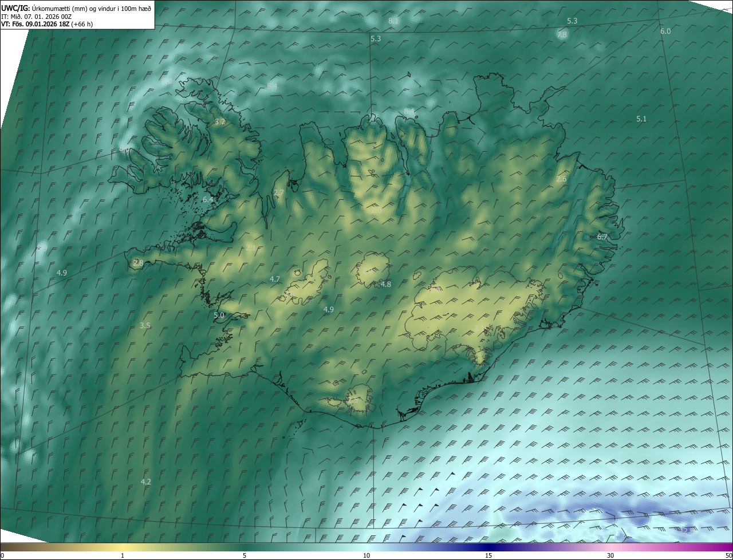The height and width of the screenshot is (560, 733).
Task: Click the 5.1 value label
Action: (x=641, y=119)
